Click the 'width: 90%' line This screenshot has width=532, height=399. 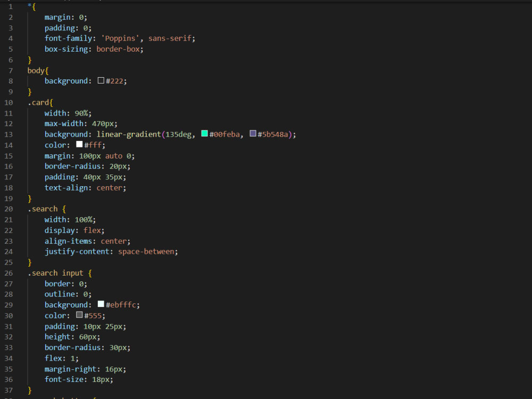click(68, 113)
